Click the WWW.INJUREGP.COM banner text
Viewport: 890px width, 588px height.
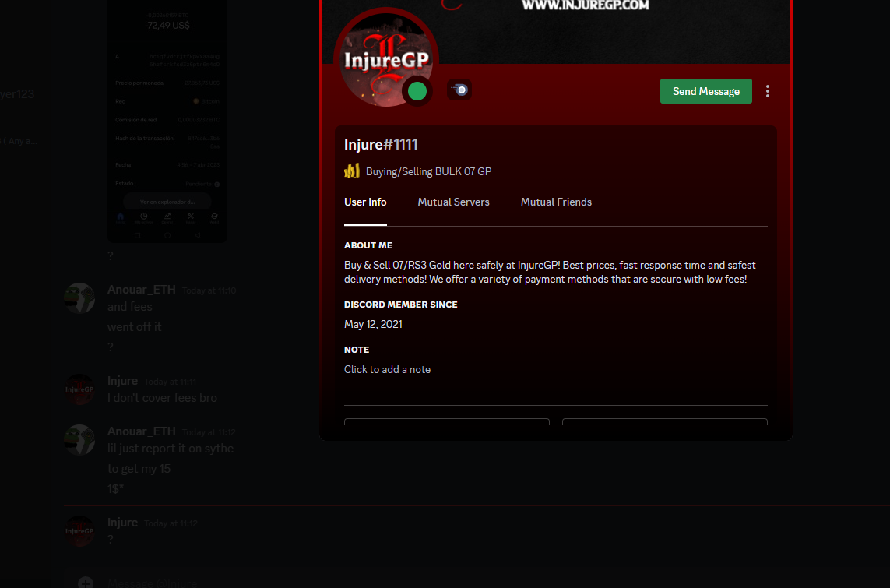pos(586,5)
